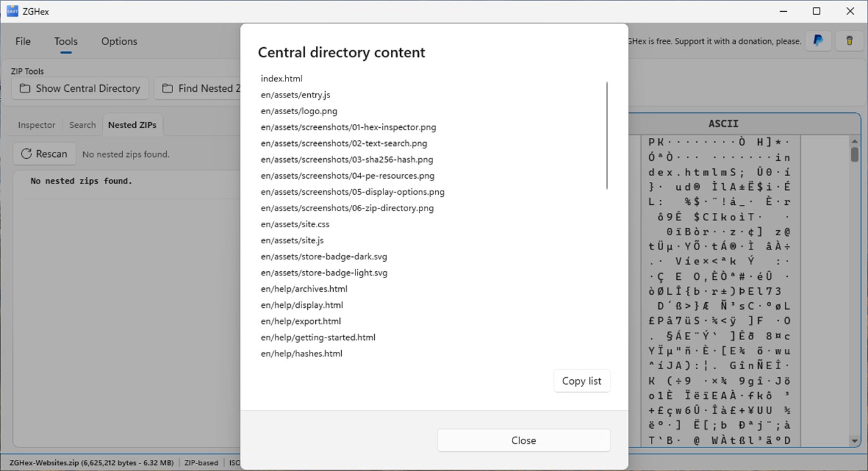This screenshot has width=868, height=471.
Task: Select en/assets/site.js entry
Action: click(x=292, y=240)
